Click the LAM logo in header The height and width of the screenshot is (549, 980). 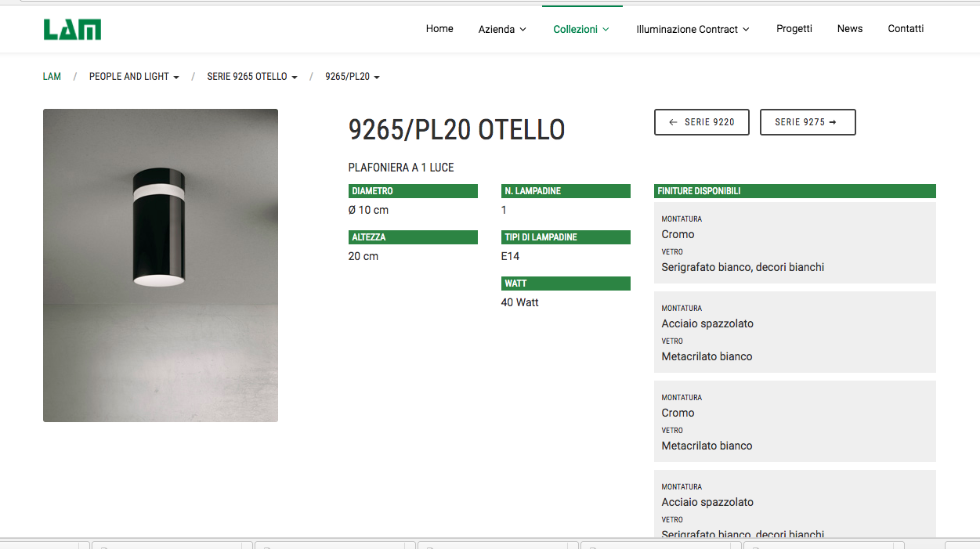point(72,30)
